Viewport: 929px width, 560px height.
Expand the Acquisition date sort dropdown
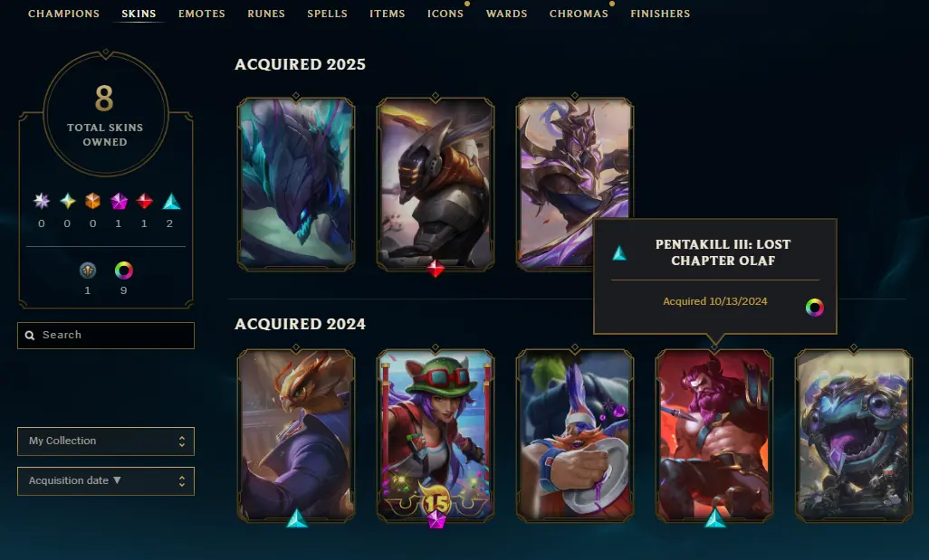click(105, 480)
